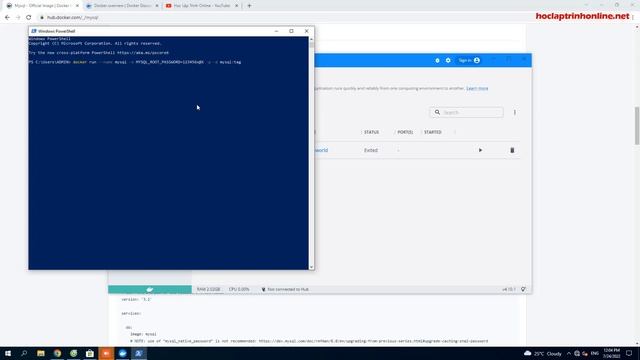Click the Docker whale status icon

click(150, 289)
